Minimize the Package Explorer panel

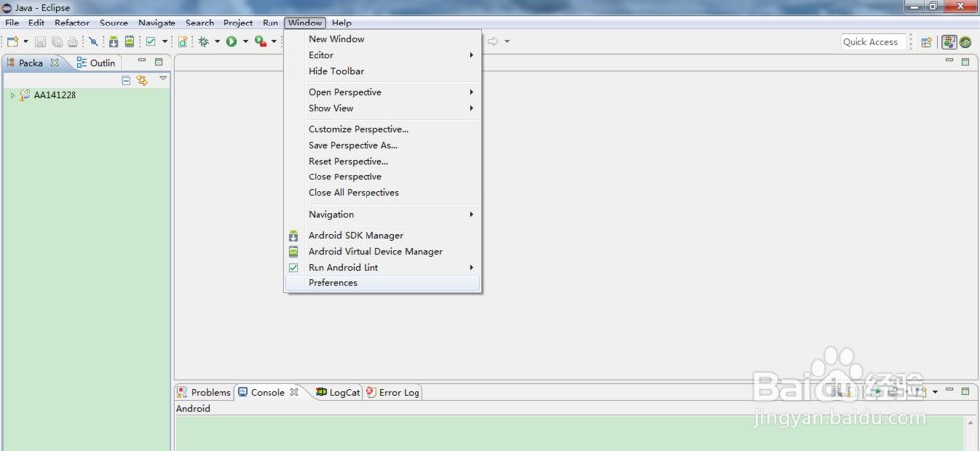pos(142,61)
